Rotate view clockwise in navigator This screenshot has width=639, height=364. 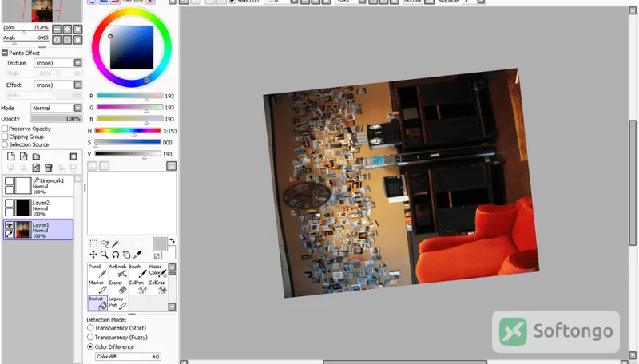67,39
